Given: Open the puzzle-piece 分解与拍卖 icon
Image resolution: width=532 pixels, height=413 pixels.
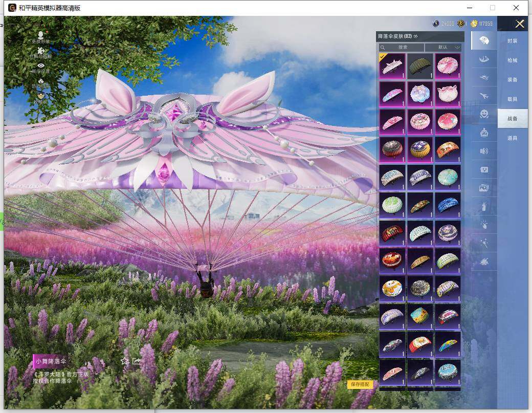Looking at the screenshot, I should (41, 51).
